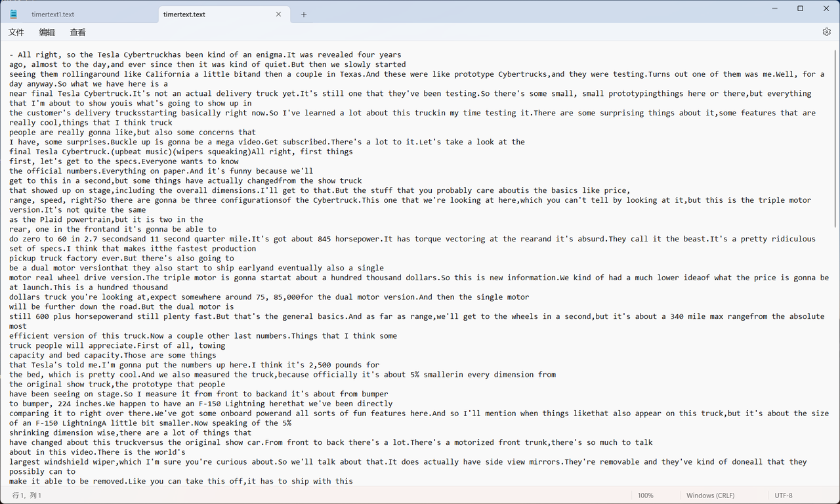Click the vertical scrollbar thumb
Screen dimensions: 840x504
pyautogui.click(x=835, y=139)
